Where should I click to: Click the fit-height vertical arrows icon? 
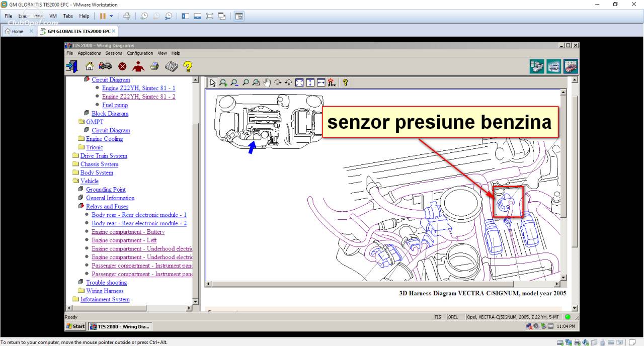310,82
